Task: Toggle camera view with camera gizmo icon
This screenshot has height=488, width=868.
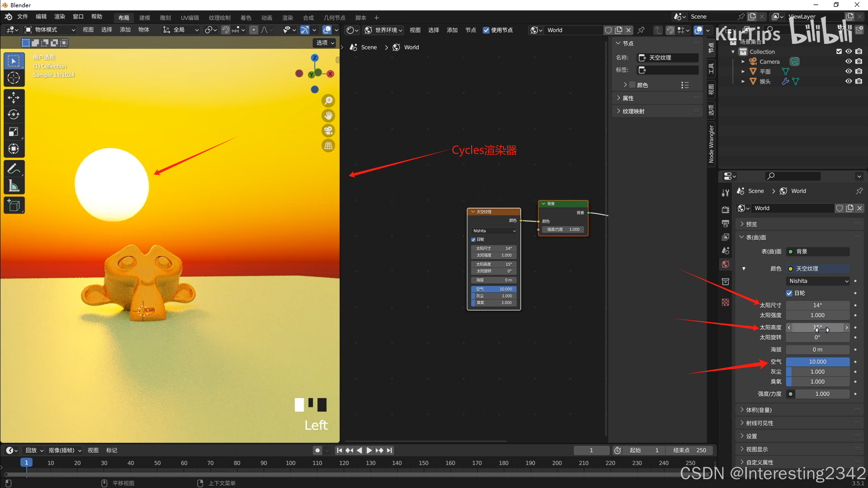Action: 328,130
